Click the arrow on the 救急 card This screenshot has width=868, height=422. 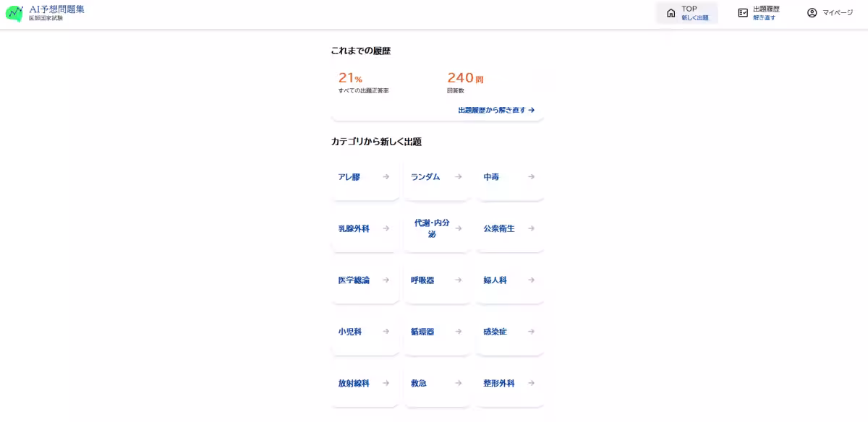[x=459, y=383]
